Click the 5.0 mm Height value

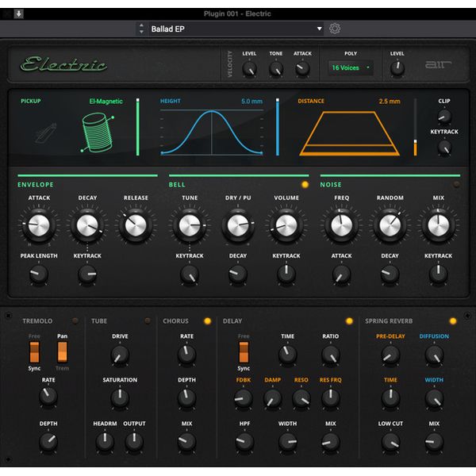pyautogui.click(x=252, y=101)
